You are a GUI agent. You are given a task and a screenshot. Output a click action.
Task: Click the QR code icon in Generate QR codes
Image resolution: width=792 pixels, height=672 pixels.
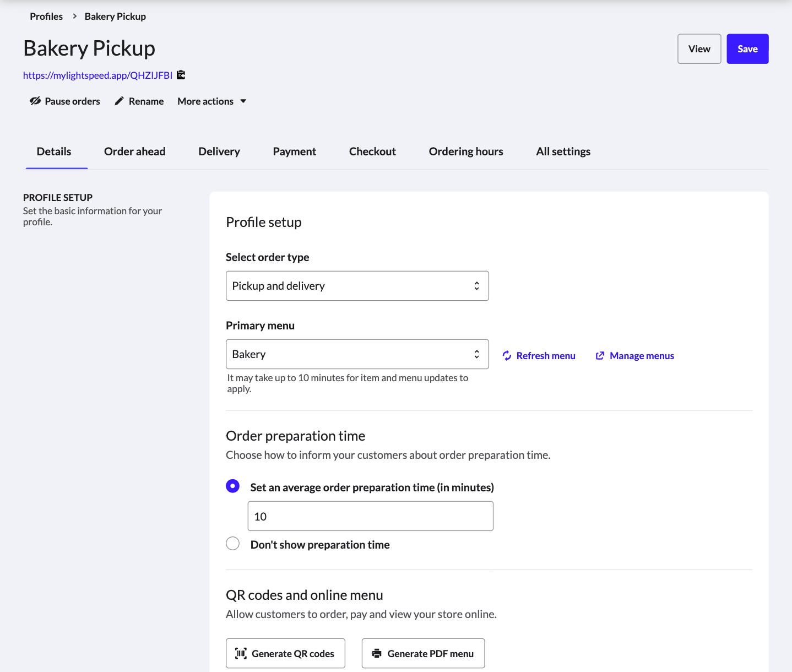241,653
